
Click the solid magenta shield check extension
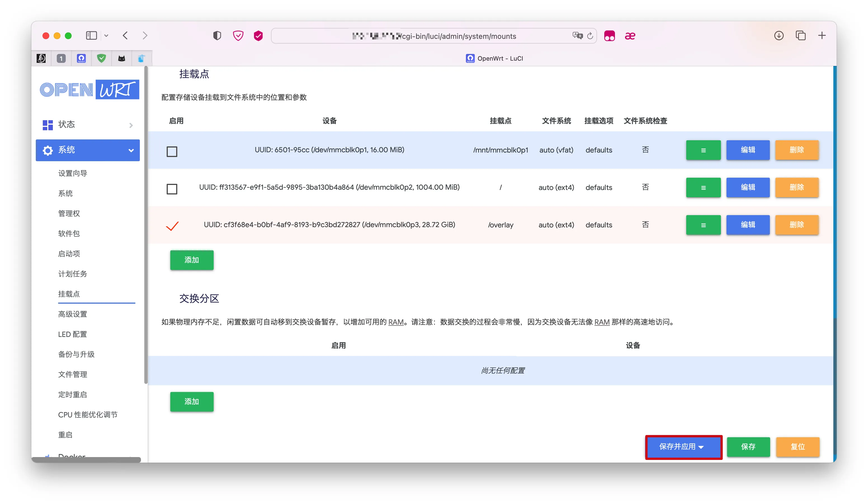(x=258, y=35)
